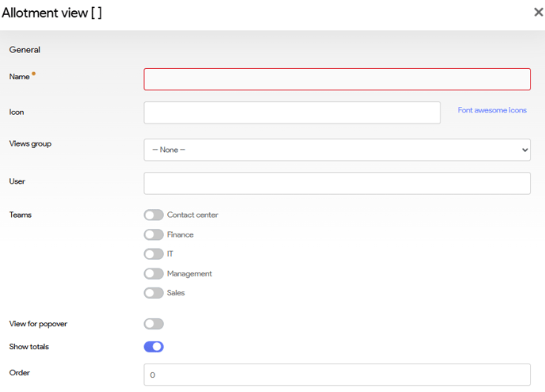Expand the Views group dropdown

(337, 150)
